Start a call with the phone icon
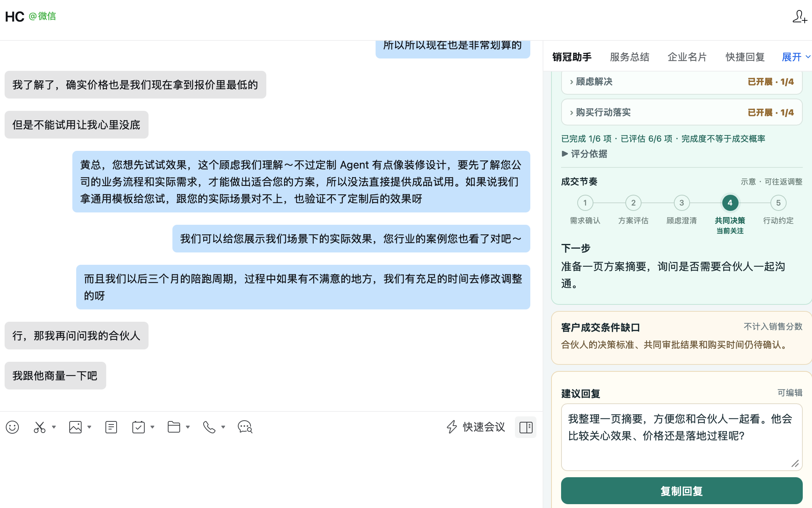 (x=209, y=427)
